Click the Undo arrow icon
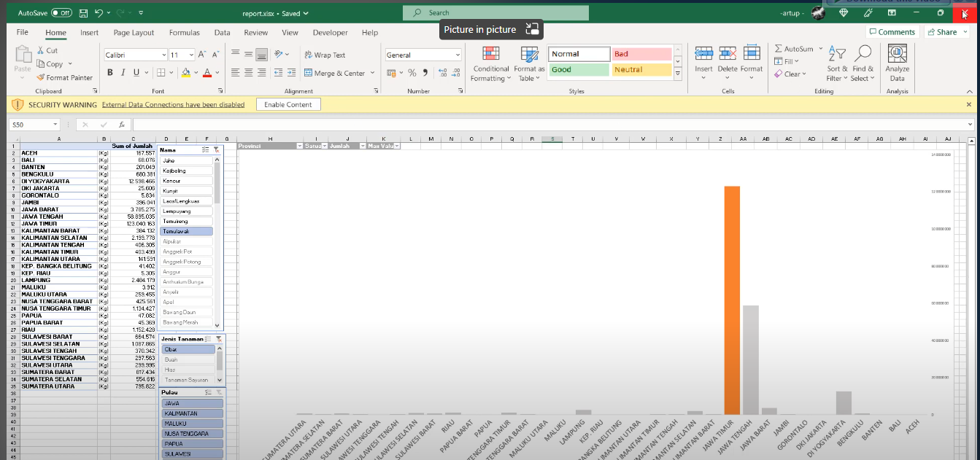 coord(99,13)
